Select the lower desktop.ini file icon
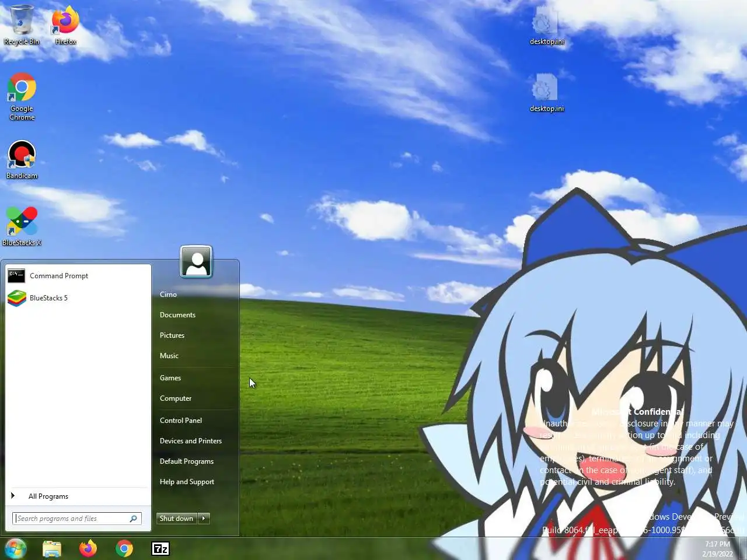 tap(547, 92)
